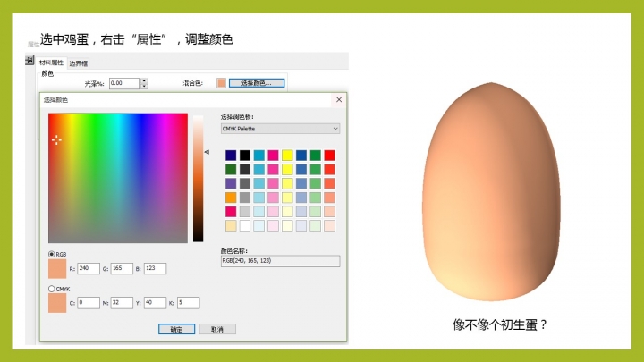Switch to the 边界框 tab
The width and height of the screenshot is (644, 362).
79,63
